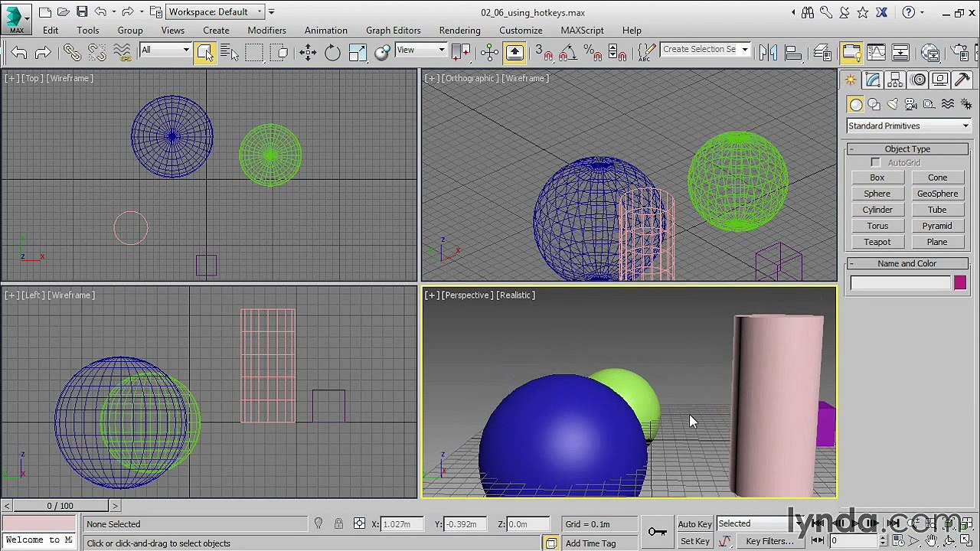980x551 pixels.
Task: Open the Workspace: Default dropdown
Action: tap(215, 11)
